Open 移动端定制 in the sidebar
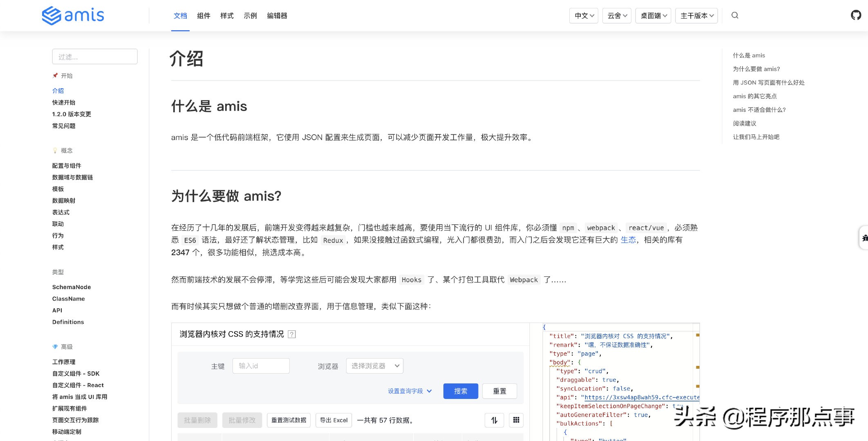 pyautogui.click(x=67, y=432)
